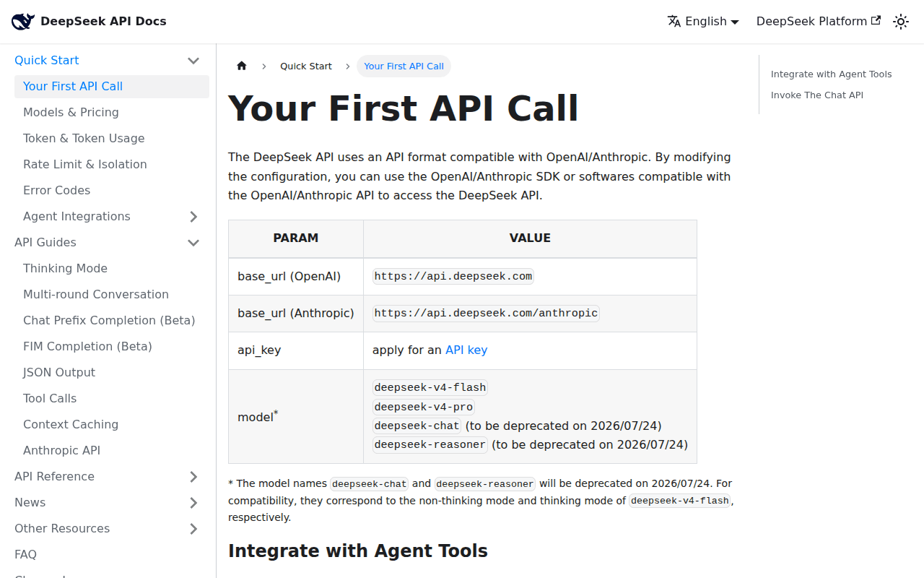Open Context Caching guide
The image size is (924, 578).
112,425
